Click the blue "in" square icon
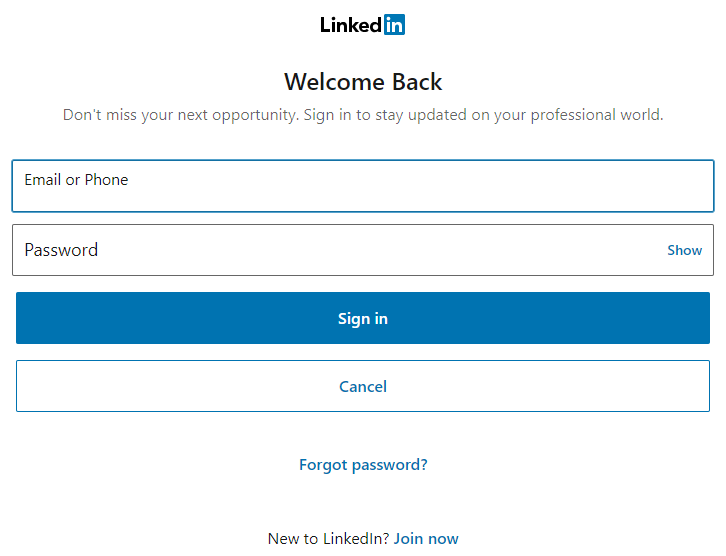 coord(394,25)
